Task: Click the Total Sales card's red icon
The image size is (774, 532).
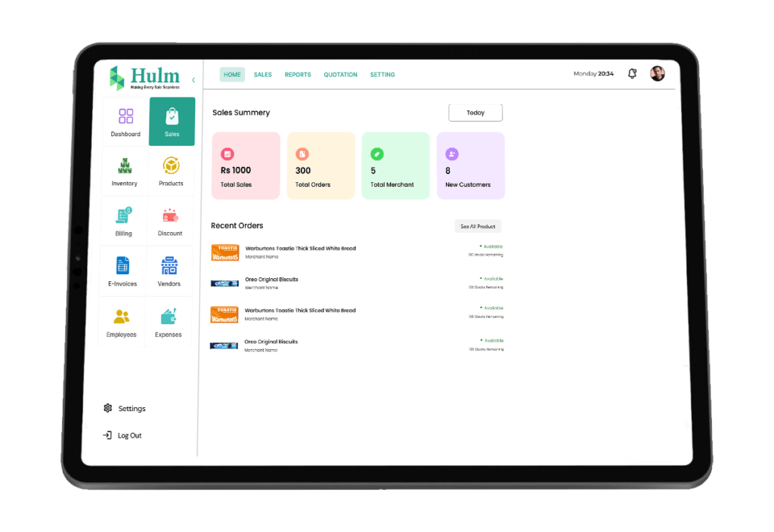Action: click(228, 154)
